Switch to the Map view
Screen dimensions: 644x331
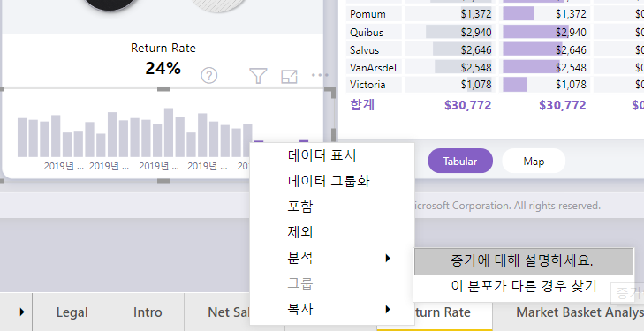[534, 162]
